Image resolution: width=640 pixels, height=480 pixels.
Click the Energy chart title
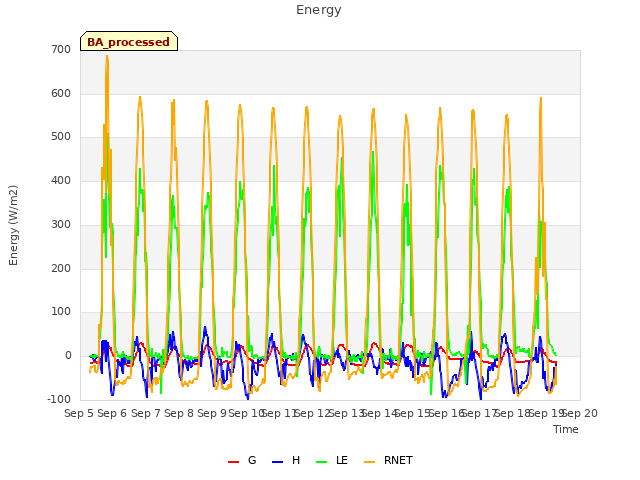[x=318, y=9]
